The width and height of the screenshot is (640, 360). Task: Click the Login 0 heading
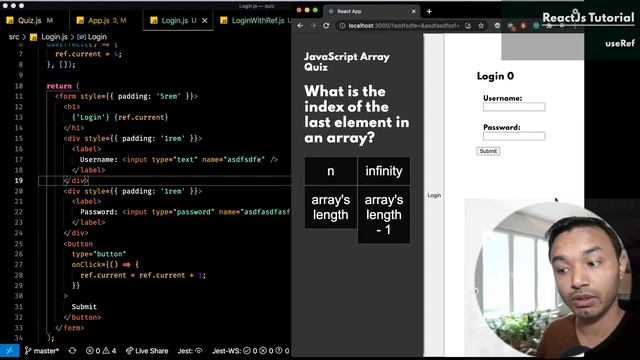495,76
